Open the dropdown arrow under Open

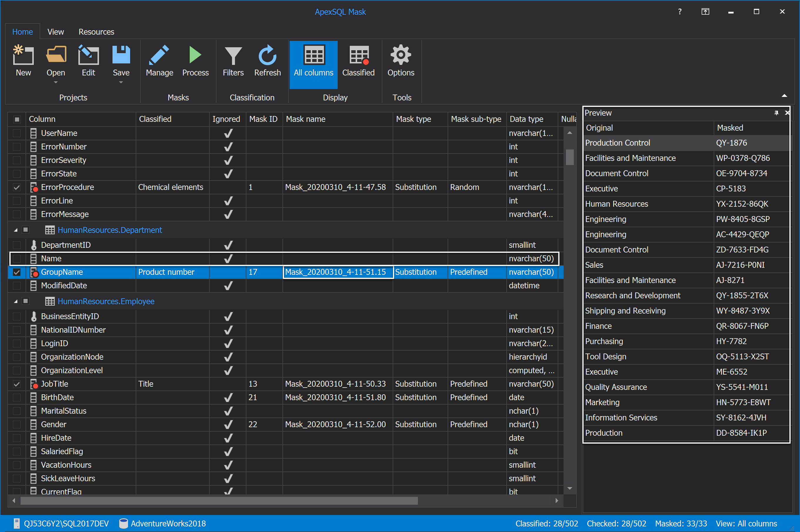click(x=56, y=82)
